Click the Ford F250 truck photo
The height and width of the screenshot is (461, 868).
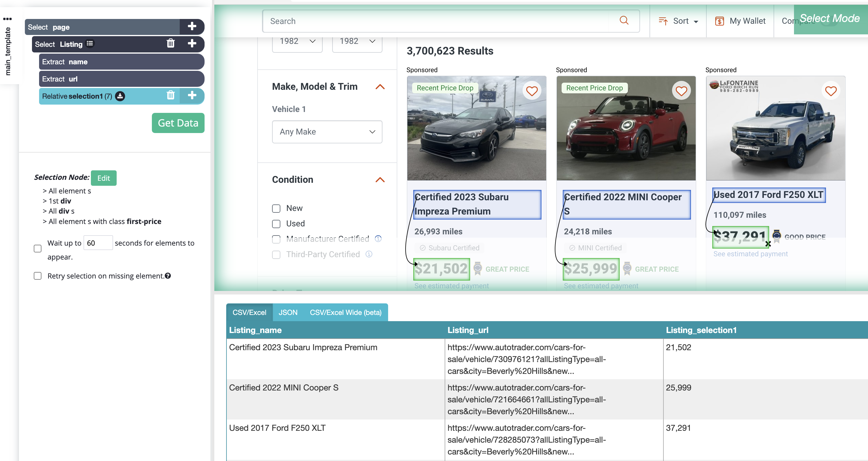coord(776,128)
